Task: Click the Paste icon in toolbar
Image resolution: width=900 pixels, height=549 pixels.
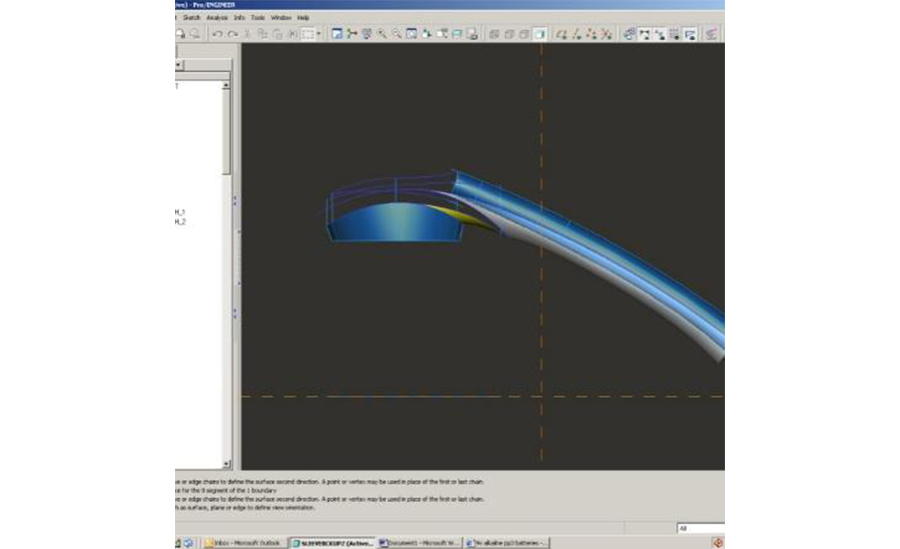Action: [278, 34]
